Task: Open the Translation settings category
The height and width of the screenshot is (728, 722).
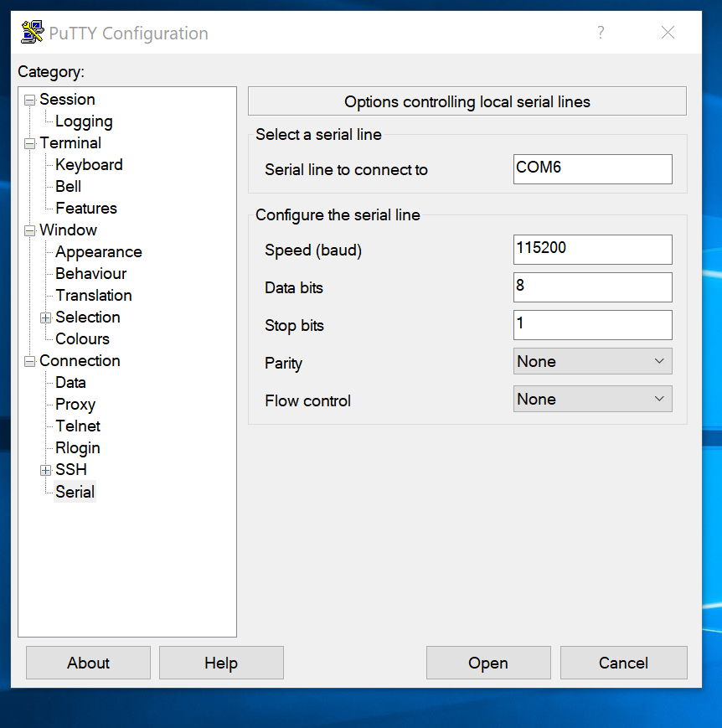Action: pyautogui.click(x=94, y=296)
